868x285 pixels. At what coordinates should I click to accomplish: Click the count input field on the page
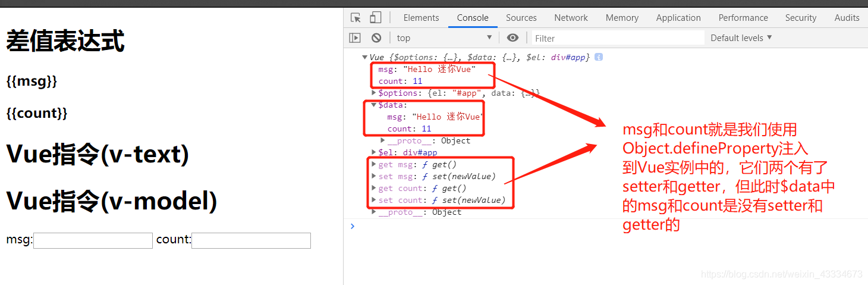[x=251, y=240]
